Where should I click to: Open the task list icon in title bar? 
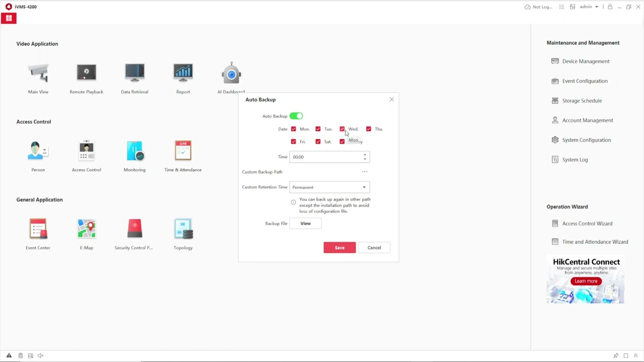(561, 7)
